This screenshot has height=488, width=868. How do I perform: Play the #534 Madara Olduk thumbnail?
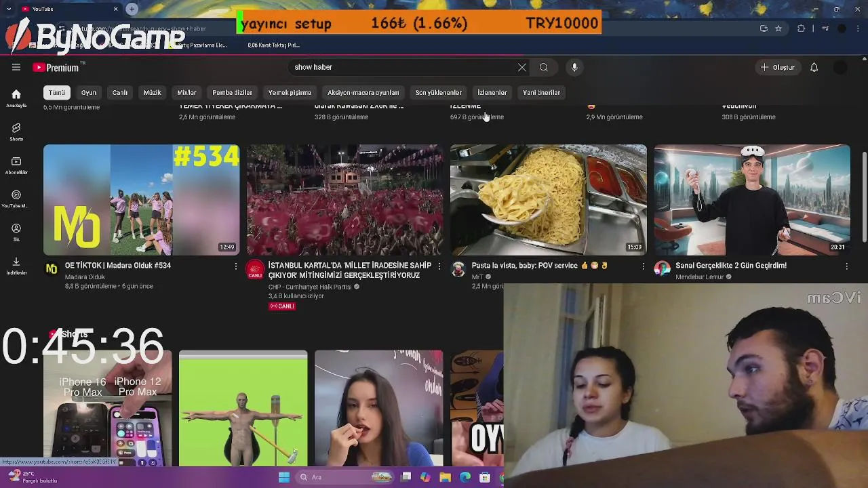[x=141, y=200]
